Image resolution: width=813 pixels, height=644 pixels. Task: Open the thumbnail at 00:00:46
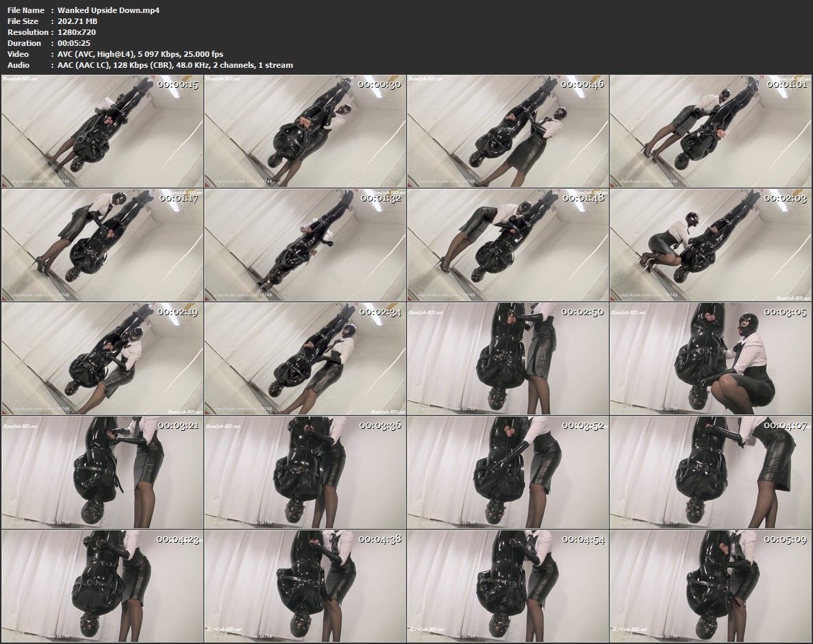tap(508, 130)
